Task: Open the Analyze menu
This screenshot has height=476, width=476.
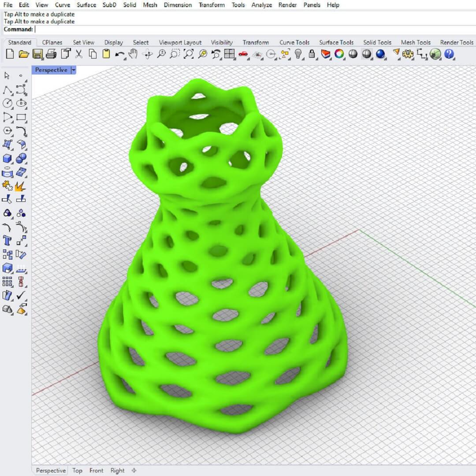Action: tap(262, 5)
